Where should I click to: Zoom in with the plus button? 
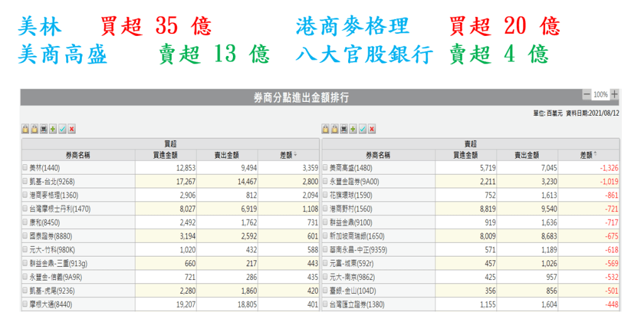[614, 94]
